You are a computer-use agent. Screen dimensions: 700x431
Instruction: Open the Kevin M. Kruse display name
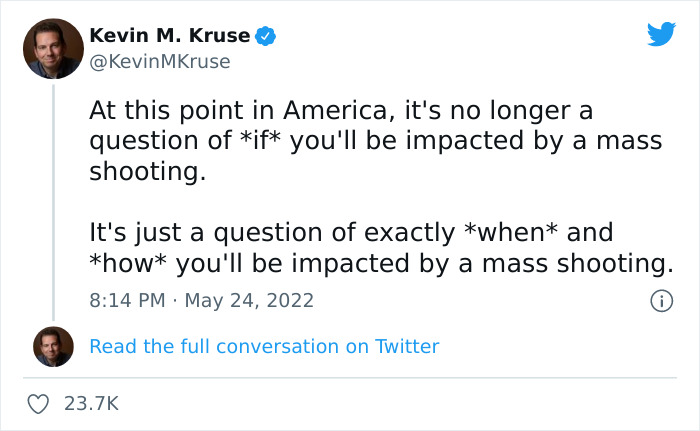click(x=170, y=36)
